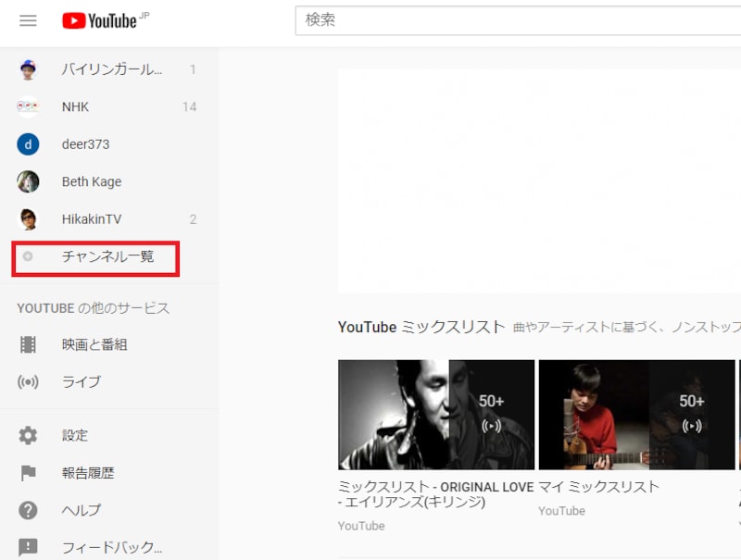The height and width of the screenshot is (560, 741).
Task: Click ミックスリスト - ORIGINAL LOVE title
Action: coord(435,494)
